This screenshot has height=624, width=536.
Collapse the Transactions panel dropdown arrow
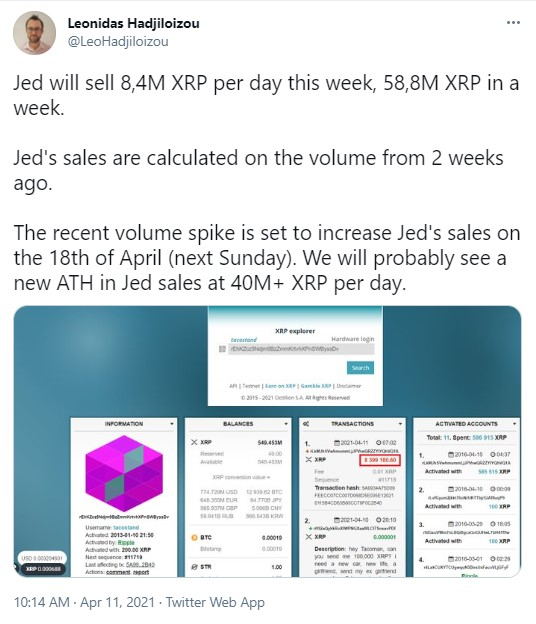pyautogui.click(x=400, y=424)
